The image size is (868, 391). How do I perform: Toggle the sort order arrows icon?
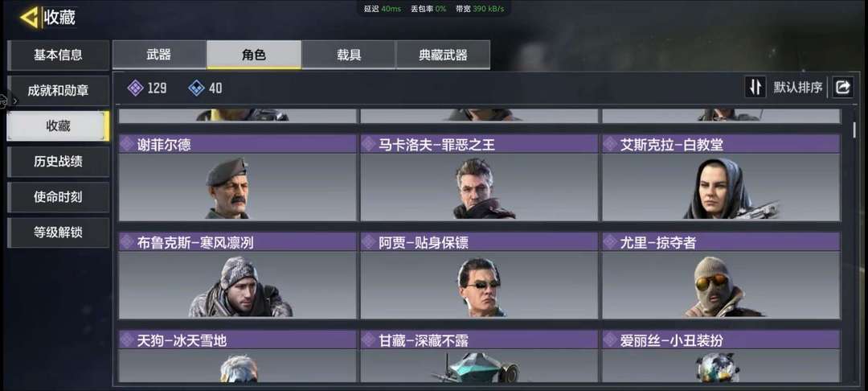pyautogui.click(x=755, y=87)
